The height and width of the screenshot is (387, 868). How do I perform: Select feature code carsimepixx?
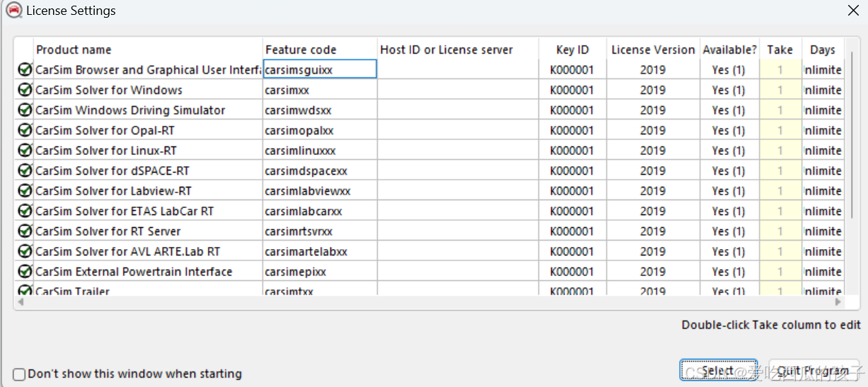coord(296,271)
